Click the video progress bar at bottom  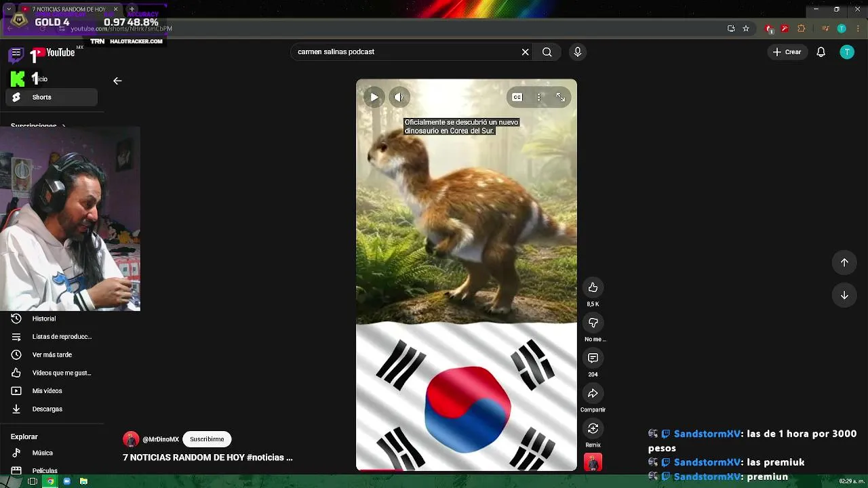(467, 470)
